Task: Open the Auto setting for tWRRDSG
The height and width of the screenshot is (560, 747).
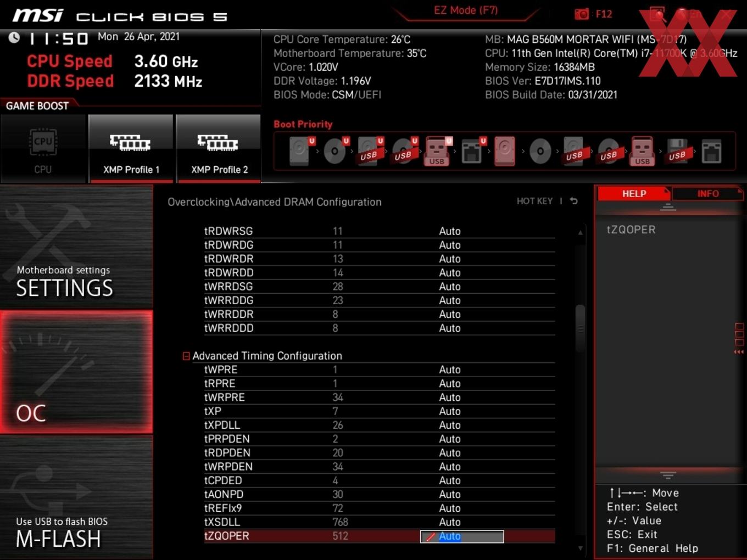Action: coord(450,287)
